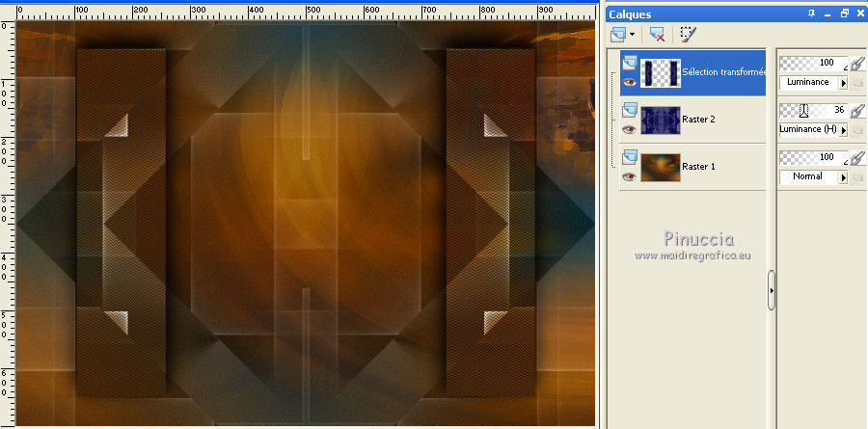Close the Calques palette
This screenshot has width=868, height=429.
click(x=859, y=13)
